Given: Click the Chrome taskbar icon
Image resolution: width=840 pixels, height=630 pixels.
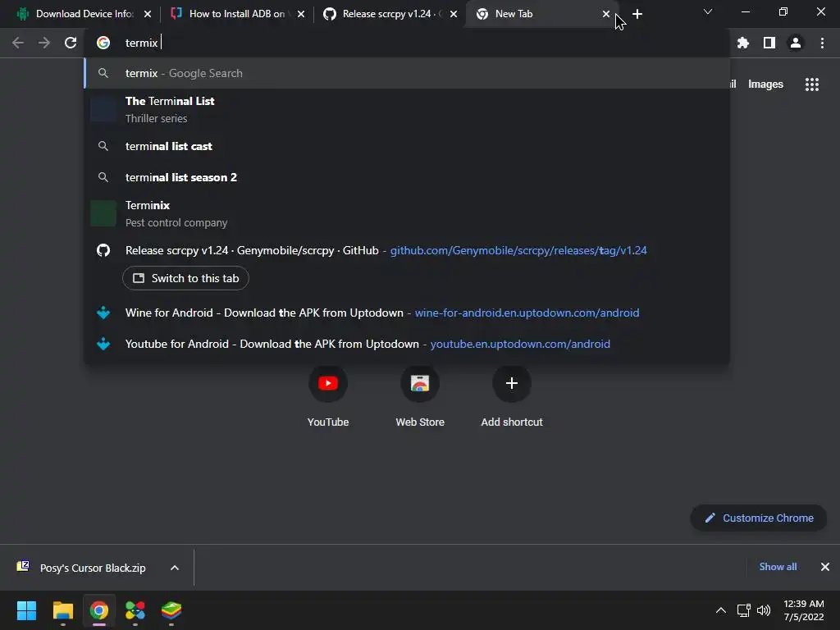Looking at the screenshot, I should click(98, 610).
